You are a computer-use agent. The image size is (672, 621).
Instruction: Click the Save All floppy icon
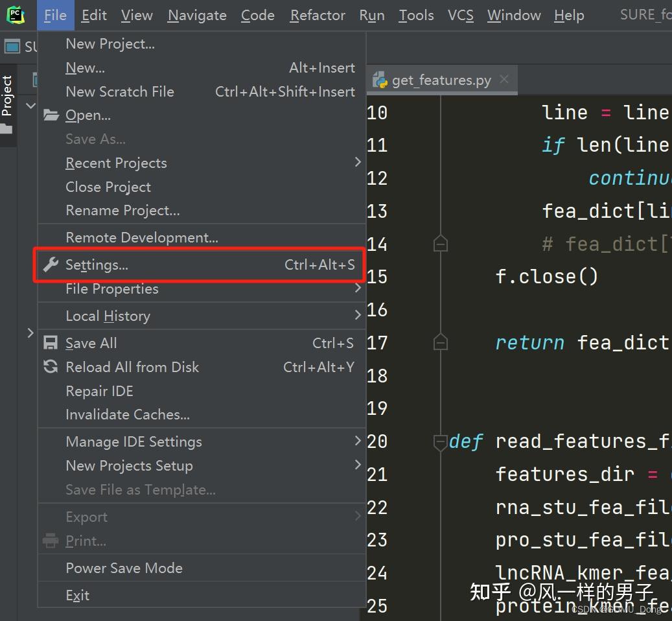[x=51, y=343]
